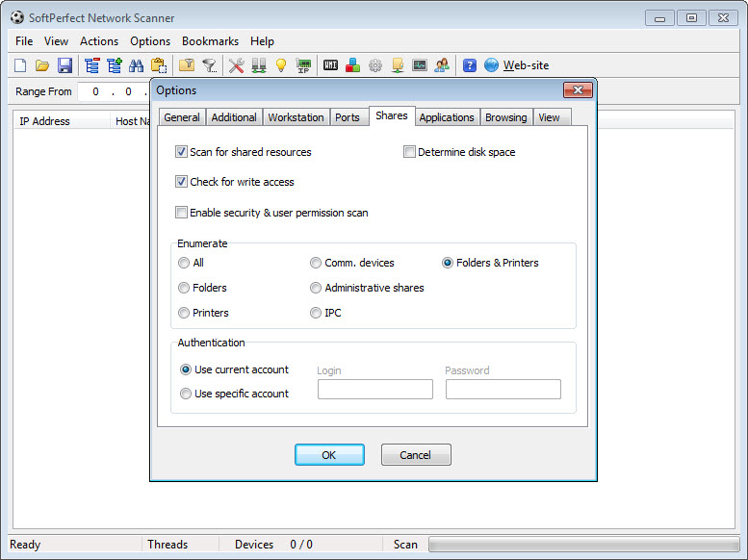Click the network servers discovery icon
Image resolution: width=748 pixels, height=560 pixels.
tap(259, 65)
